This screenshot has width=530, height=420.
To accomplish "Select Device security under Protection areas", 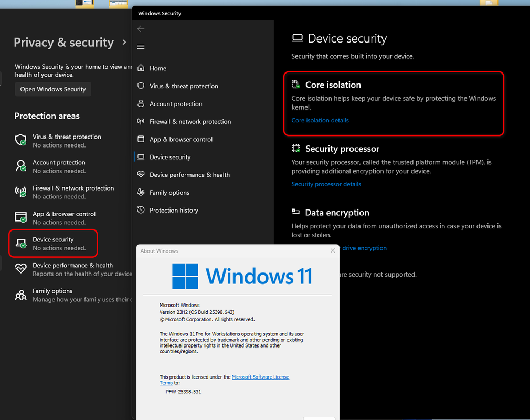I will [x=53, y=244].
